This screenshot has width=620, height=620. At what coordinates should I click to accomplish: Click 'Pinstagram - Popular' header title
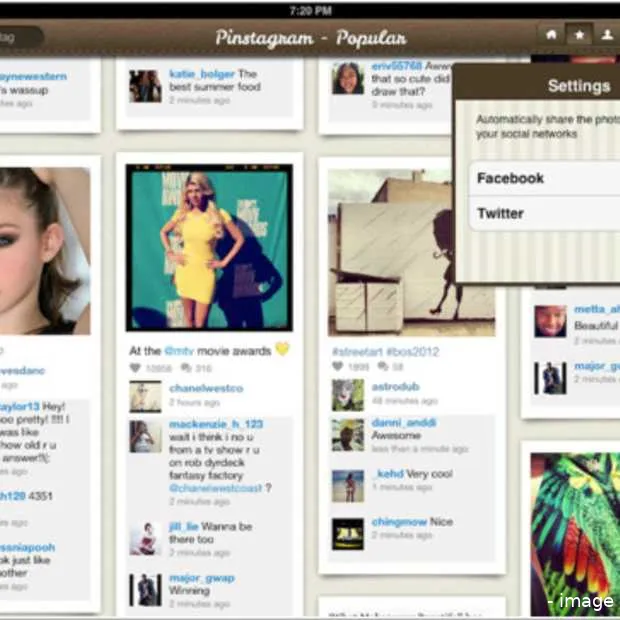311,38
